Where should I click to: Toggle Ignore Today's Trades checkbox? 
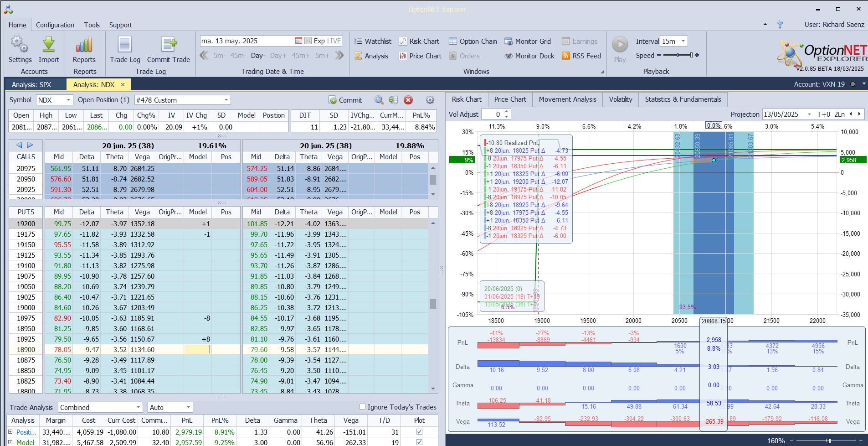click(x=363, y=407)
